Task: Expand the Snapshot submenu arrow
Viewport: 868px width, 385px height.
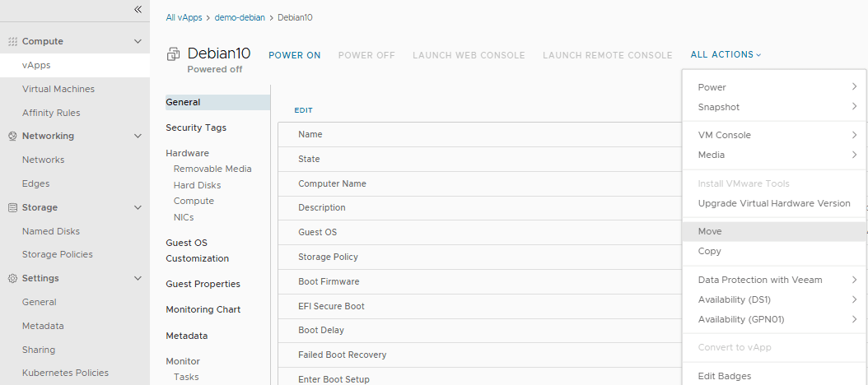Action: point(855,106)
